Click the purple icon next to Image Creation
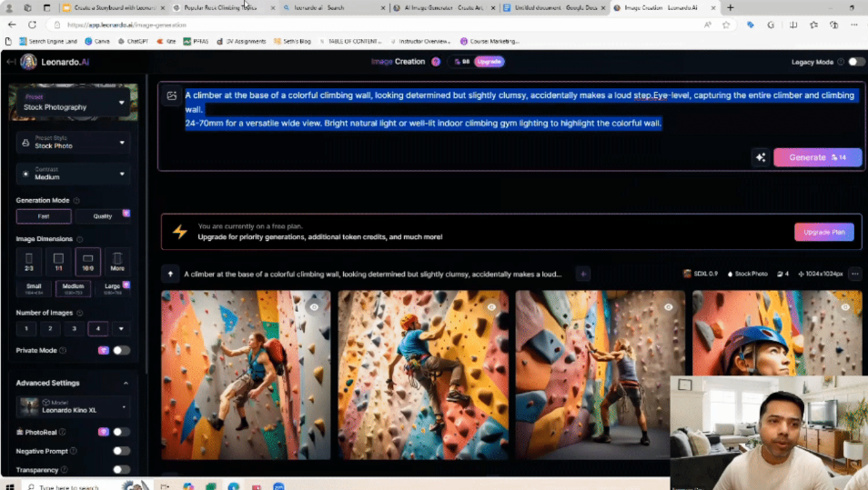The image size is (868, 490). click(436, 62)
